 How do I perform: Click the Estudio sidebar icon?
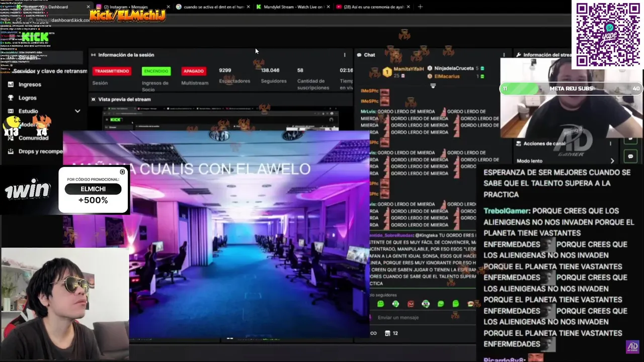coord(11,111)
